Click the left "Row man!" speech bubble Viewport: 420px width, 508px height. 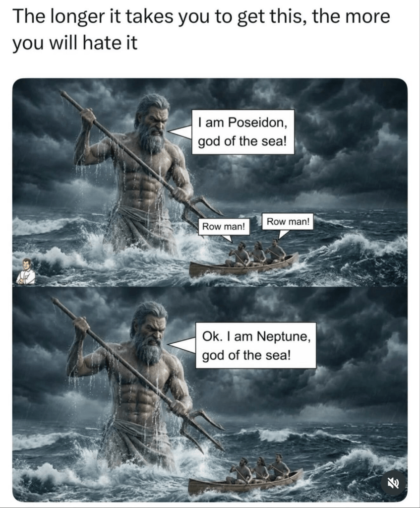pyautogui.click(x=224, y=226)
